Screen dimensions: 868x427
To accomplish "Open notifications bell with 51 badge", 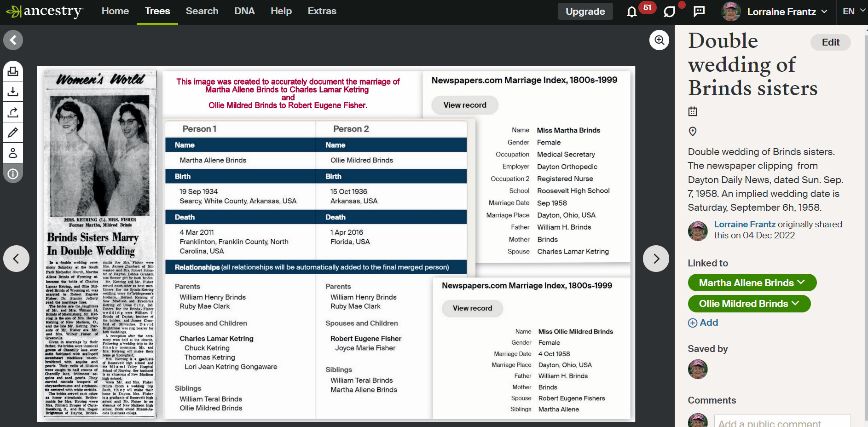I will [632, 12].
